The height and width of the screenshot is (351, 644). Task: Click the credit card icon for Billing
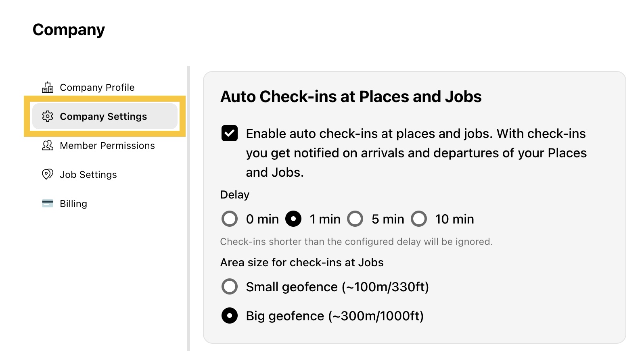pyautogui.click(x=48, y=203)
